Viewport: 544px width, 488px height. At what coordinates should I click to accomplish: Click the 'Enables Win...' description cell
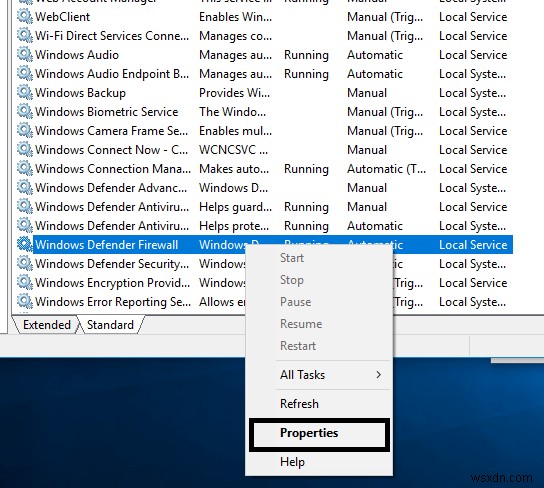point(235,17)
